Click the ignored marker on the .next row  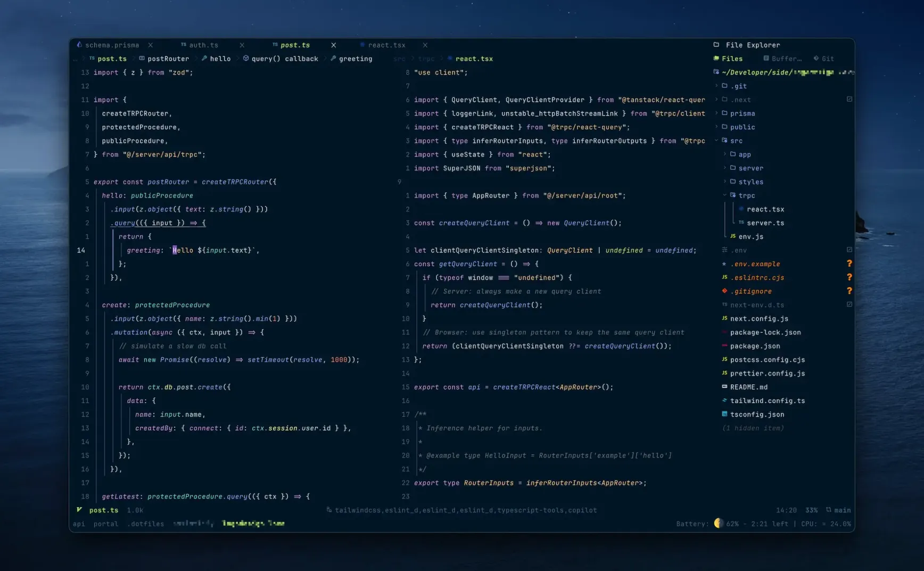[849, 99]
